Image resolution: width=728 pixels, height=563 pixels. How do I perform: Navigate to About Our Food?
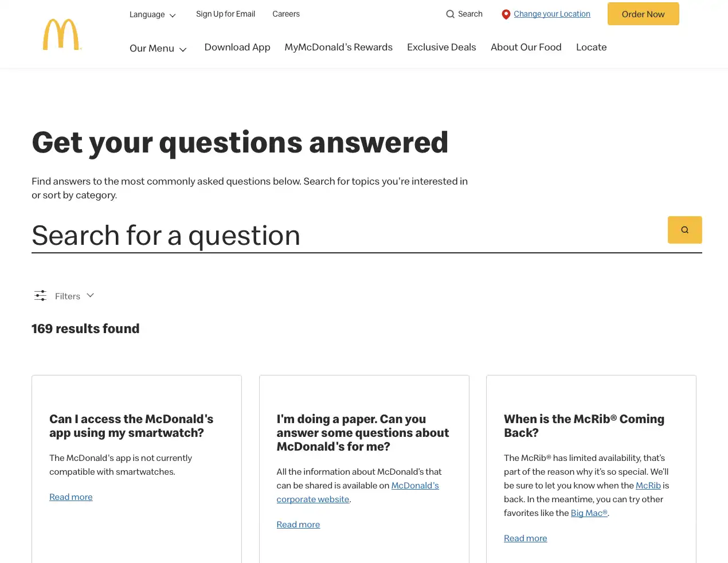(526, 48)
